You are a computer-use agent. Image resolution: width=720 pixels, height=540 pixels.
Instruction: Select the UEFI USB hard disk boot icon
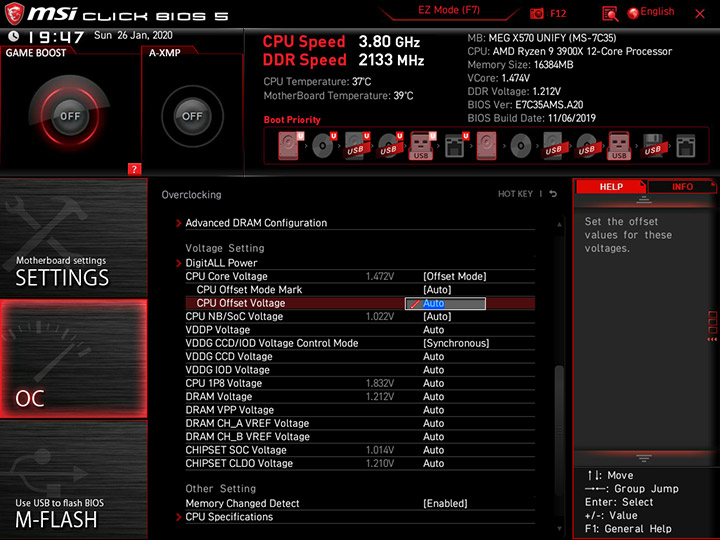point(357,146)
